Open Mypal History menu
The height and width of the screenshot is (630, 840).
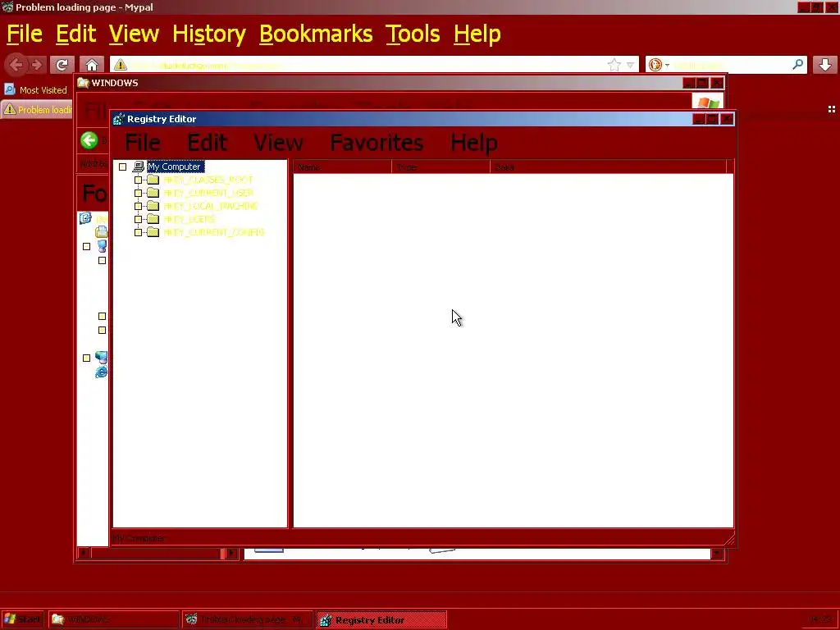pos(209,34)
